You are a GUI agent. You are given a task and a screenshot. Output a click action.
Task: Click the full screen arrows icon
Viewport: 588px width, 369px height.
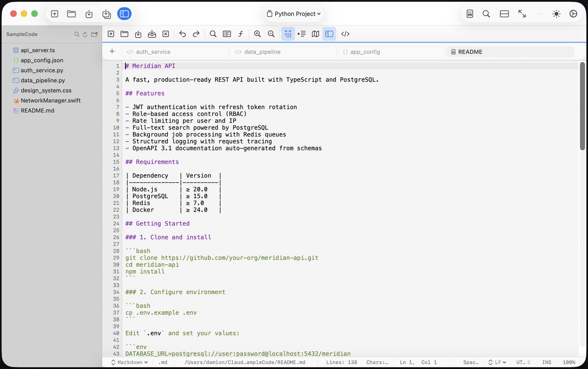pyautogui.click(x=522, y=14)
